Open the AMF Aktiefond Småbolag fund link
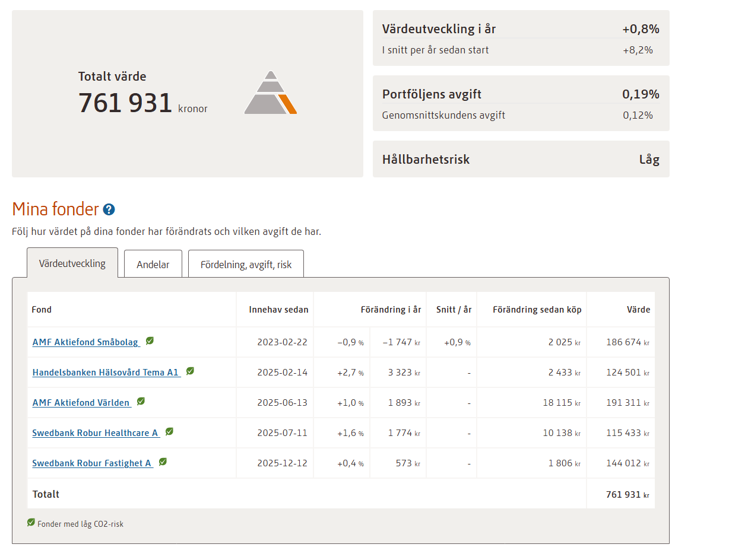 85,342
